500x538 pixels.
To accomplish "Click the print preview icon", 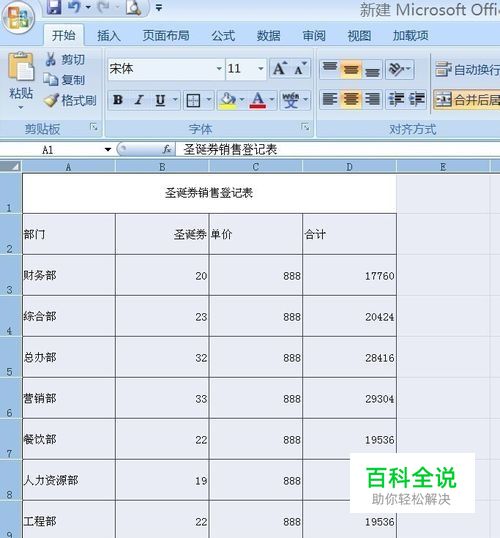I will tap(133, 8).
